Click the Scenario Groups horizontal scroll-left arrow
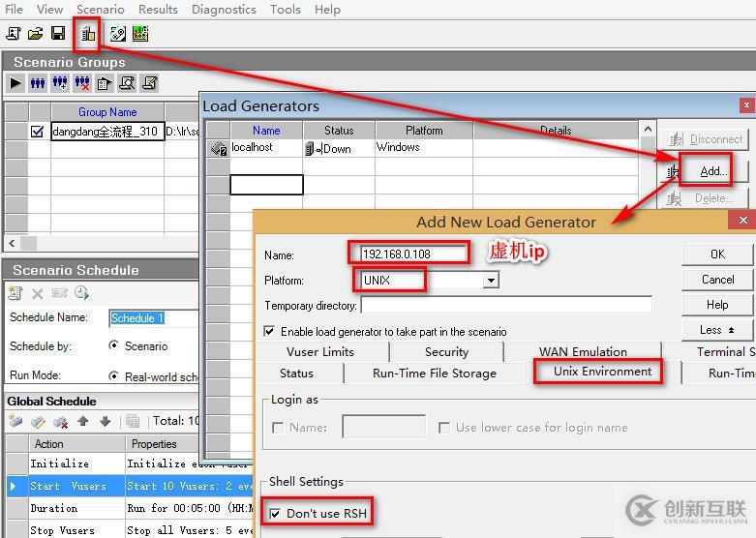756x538 pixels. point(12,244)
